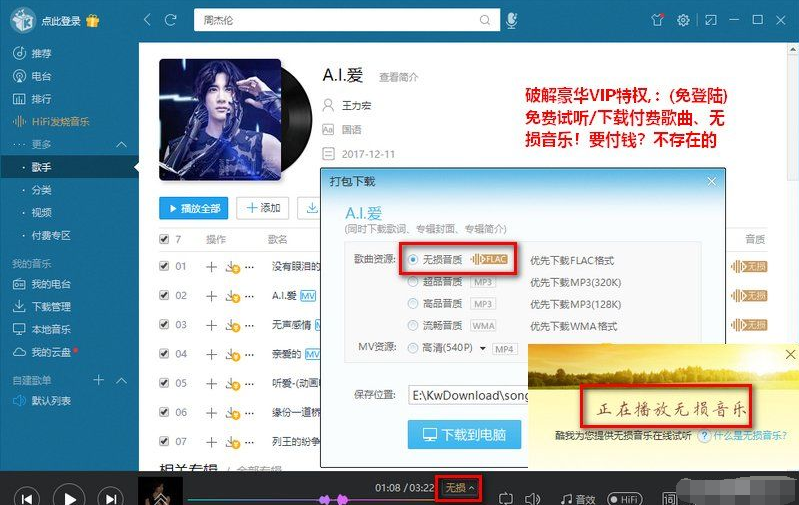Viewport: 799px width, 505px height.
Task: Click the save location path field
Action: [468, 395]
